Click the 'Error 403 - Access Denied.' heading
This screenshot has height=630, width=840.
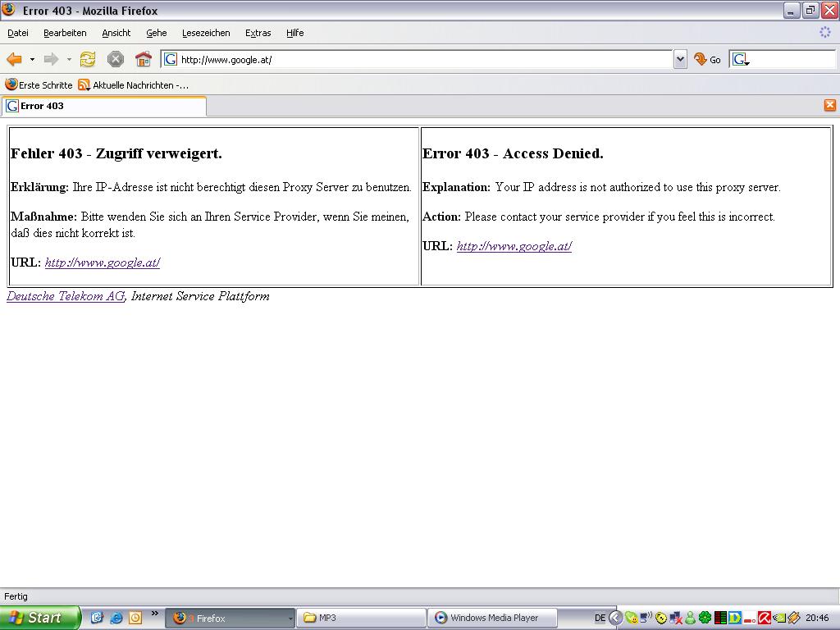point(513,153)
